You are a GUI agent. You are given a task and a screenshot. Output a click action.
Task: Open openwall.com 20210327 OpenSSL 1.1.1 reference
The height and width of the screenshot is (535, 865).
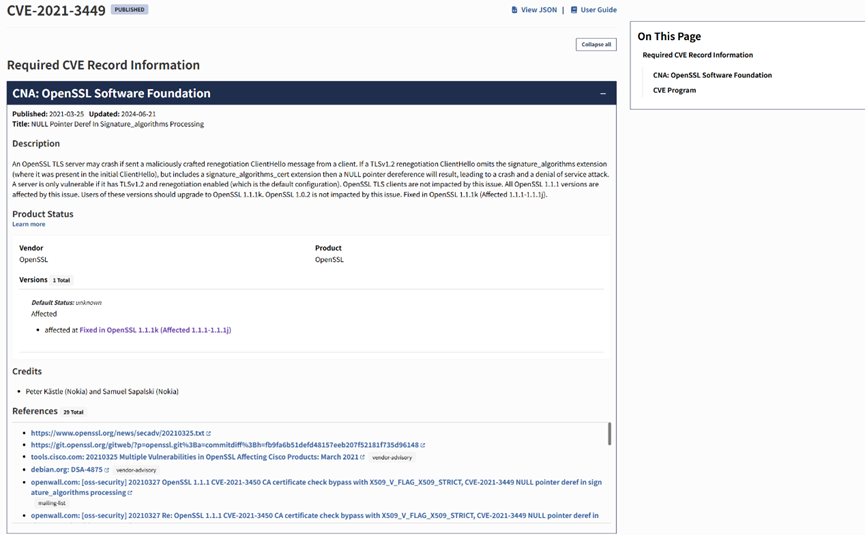tap(316, 487)
